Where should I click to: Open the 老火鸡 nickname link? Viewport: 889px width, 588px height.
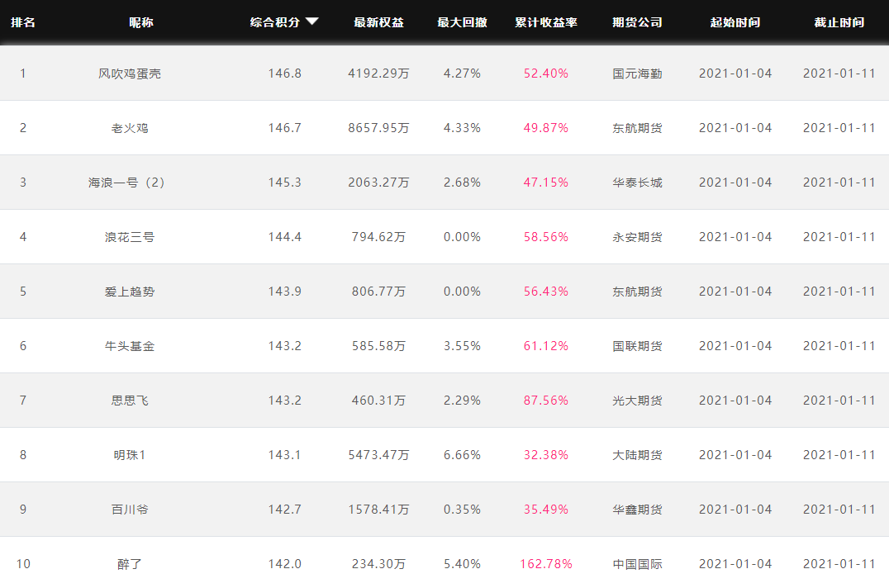130,128
